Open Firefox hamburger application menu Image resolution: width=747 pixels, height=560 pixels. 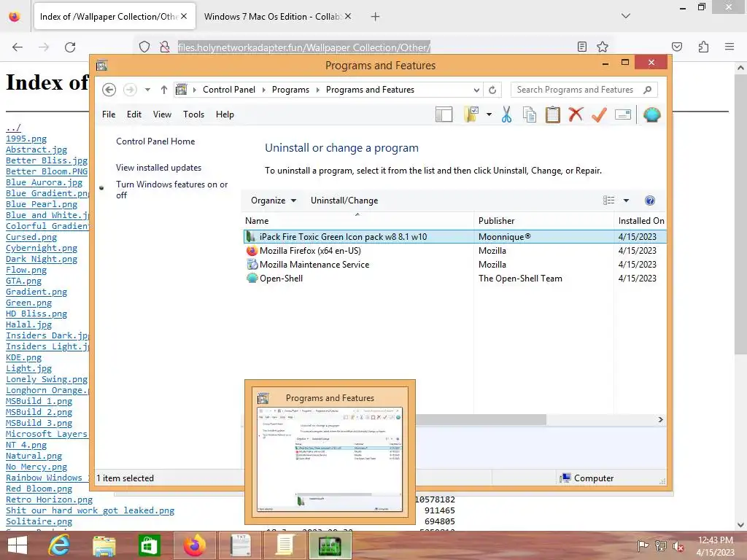click(x=729, y=47)
